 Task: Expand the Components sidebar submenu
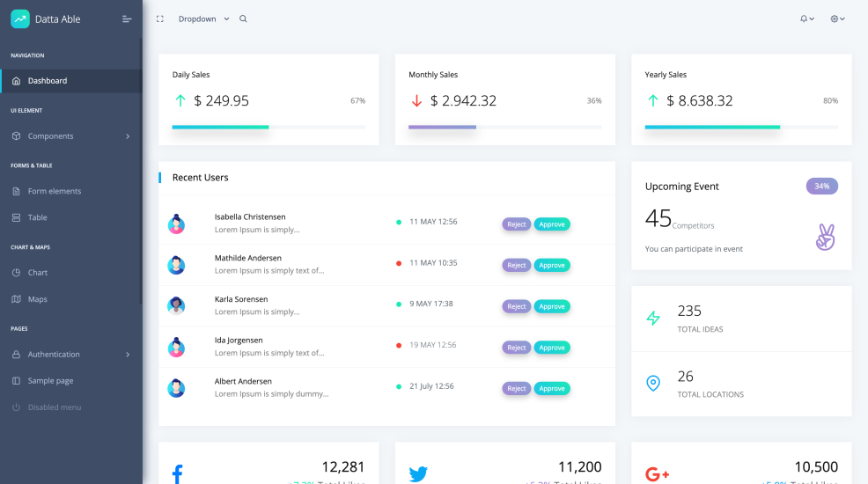[70, 136]
